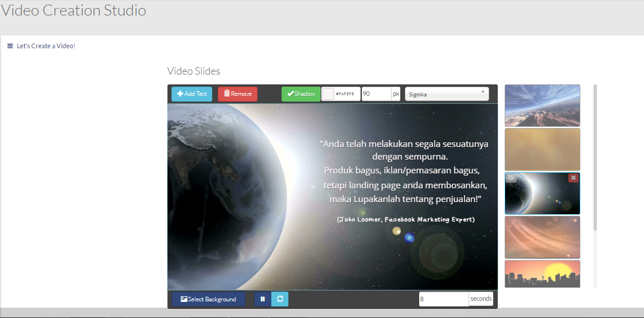This screenshot has width=644, height=318.
Task: Click the Video Creation Studio title
Action: (73, 10)
